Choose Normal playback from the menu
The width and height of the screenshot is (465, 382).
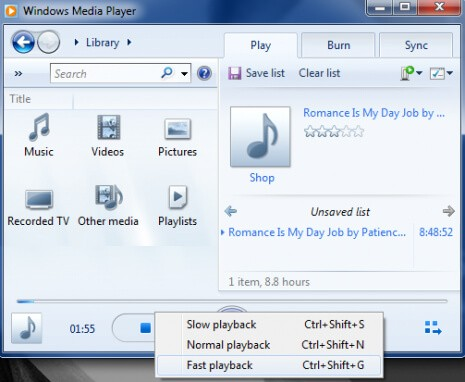click(269, 345)
